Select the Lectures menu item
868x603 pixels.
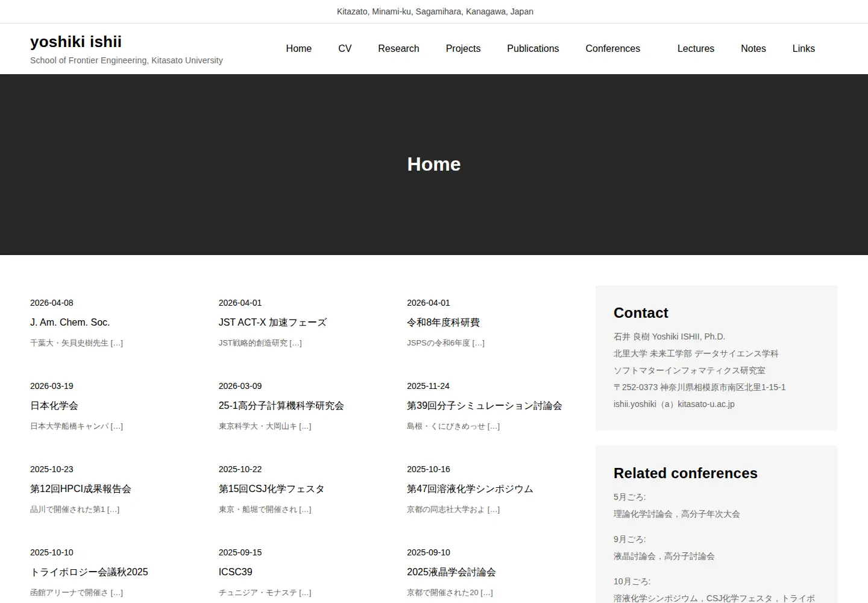pos(696,49)
